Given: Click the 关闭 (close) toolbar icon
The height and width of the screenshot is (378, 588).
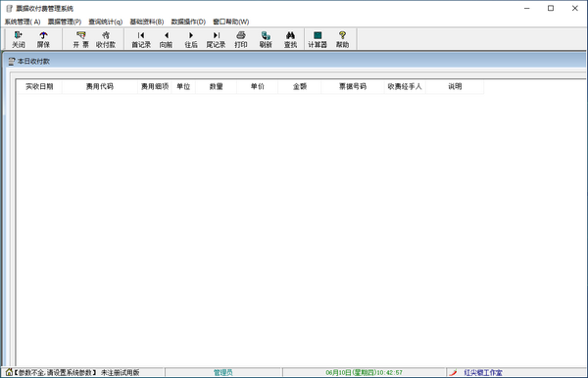Looking at the screenshot, I should [x=18, y=39].
